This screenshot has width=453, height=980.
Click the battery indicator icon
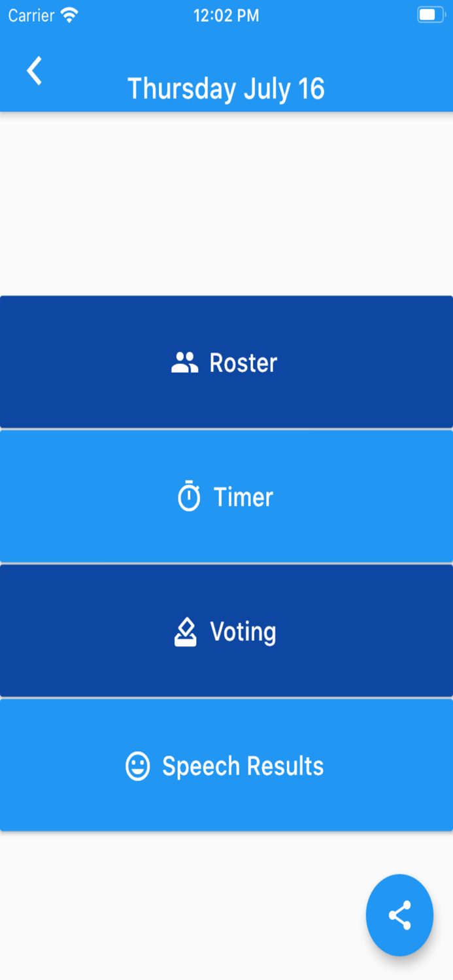tap(430, 15)
